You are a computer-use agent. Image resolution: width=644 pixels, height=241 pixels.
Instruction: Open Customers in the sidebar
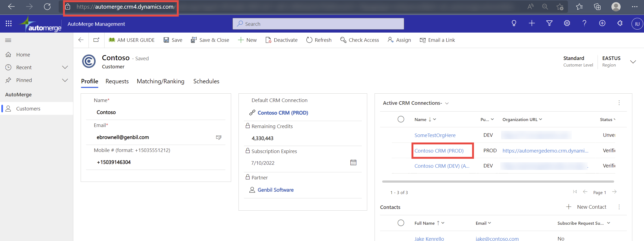click(x=36, y=109)
